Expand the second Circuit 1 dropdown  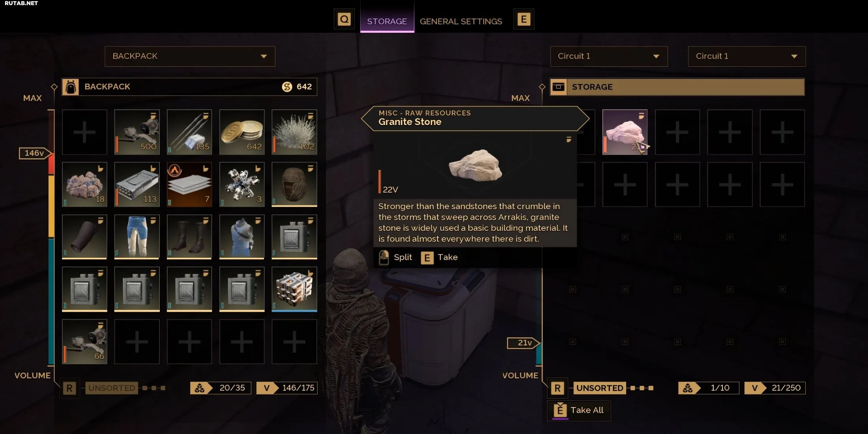coord(746,56)
